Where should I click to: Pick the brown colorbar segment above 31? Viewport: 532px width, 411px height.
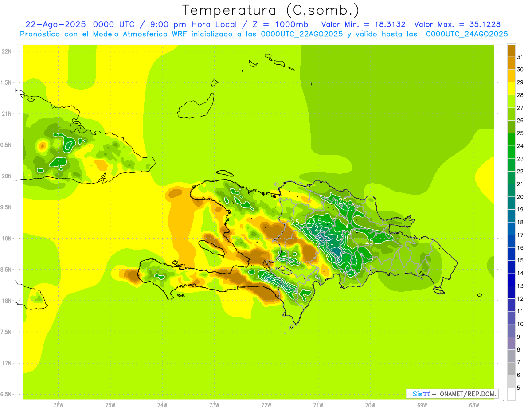tap(511, 51)
